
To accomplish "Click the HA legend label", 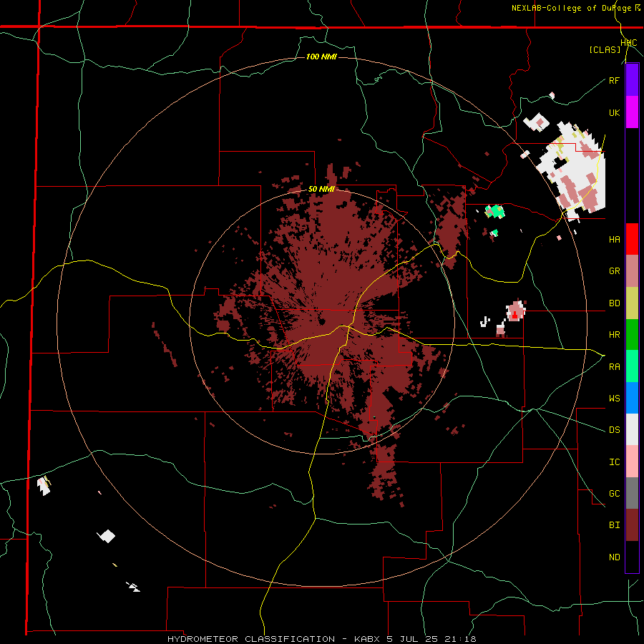I will coord(615,239).
